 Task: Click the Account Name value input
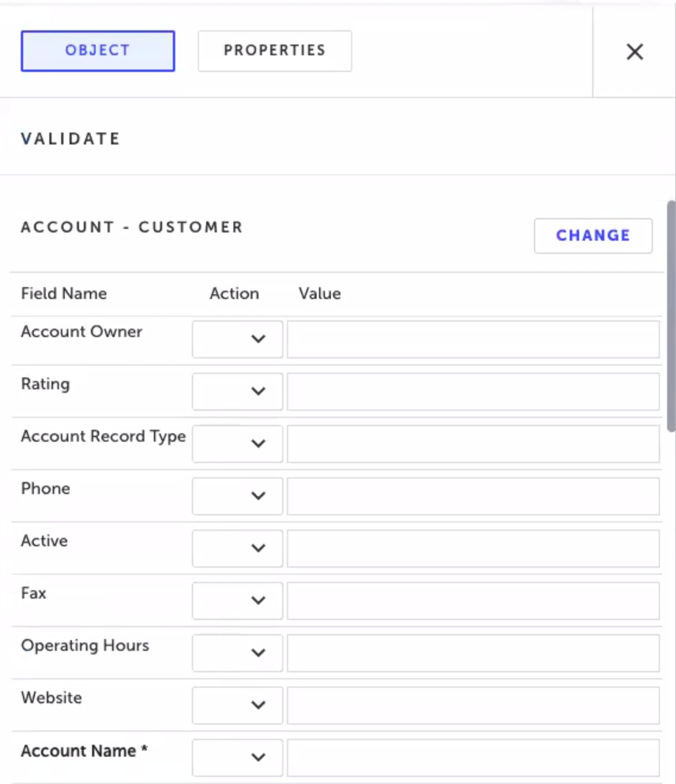pyautogui.click(x=473, y=757)
